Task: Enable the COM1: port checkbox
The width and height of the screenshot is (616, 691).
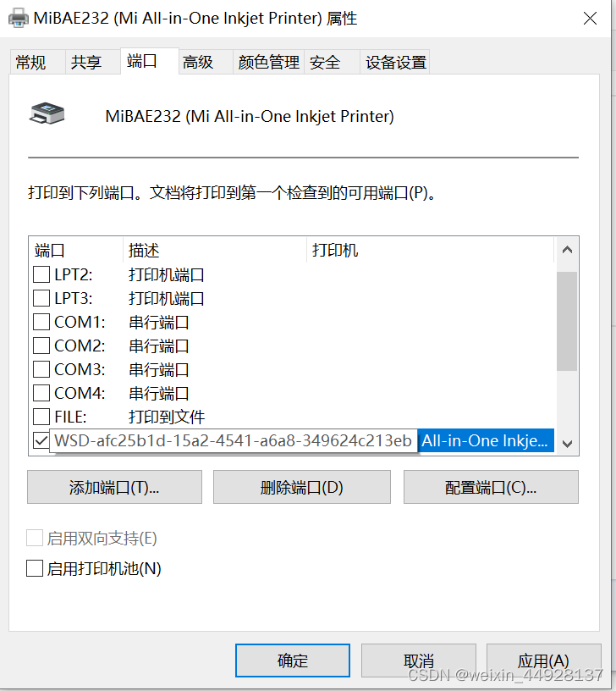Action: pyautogui.click(x=41, y=322)
